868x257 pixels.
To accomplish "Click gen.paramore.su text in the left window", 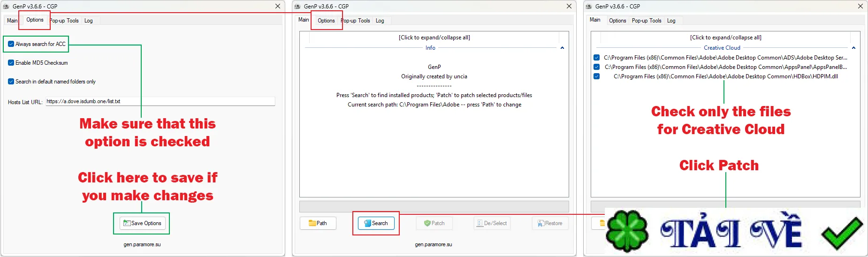I will (x=142, y=244).
